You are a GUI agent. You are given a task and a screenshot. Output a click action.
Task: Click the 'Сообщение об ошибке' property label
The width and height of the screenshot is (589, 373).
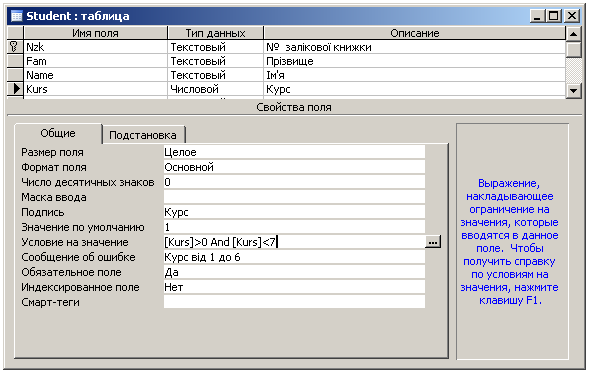78,257
